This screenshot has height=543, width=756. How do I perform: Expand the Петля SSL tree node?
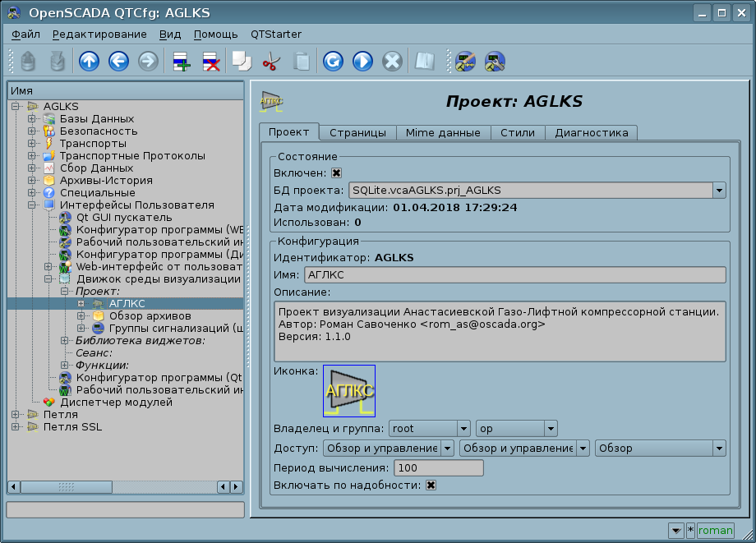(16, 427)
